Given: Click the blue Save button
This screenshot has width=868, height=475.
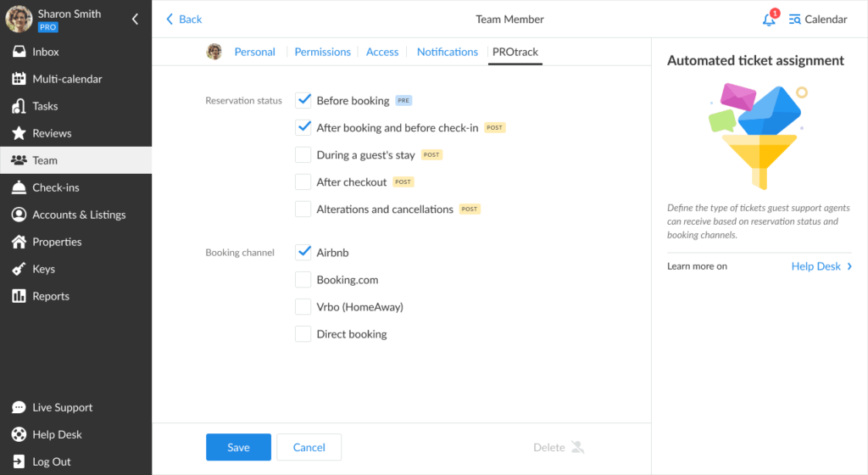Looking at the screenshot, I should point(238,447).
